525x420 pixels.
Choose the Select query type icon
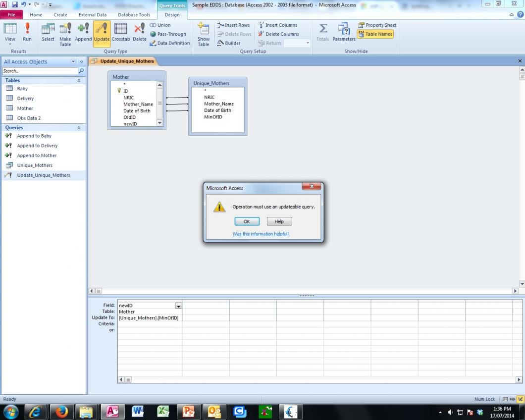(x=48, y=32)
